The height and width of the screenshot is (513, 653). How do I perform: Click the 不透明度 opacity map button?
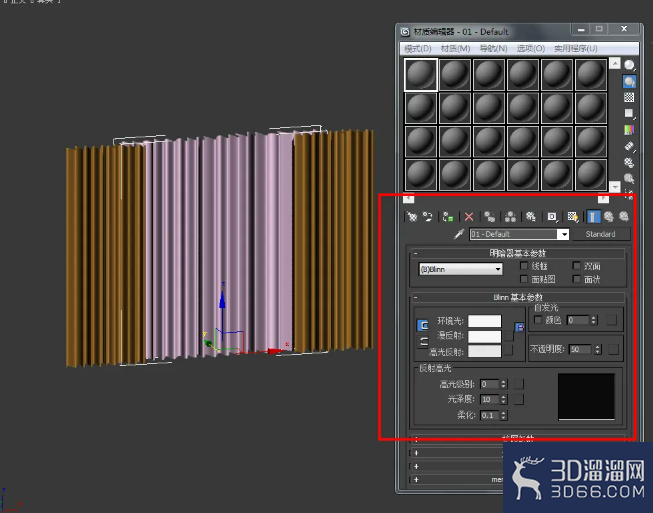tap(613, 349)
